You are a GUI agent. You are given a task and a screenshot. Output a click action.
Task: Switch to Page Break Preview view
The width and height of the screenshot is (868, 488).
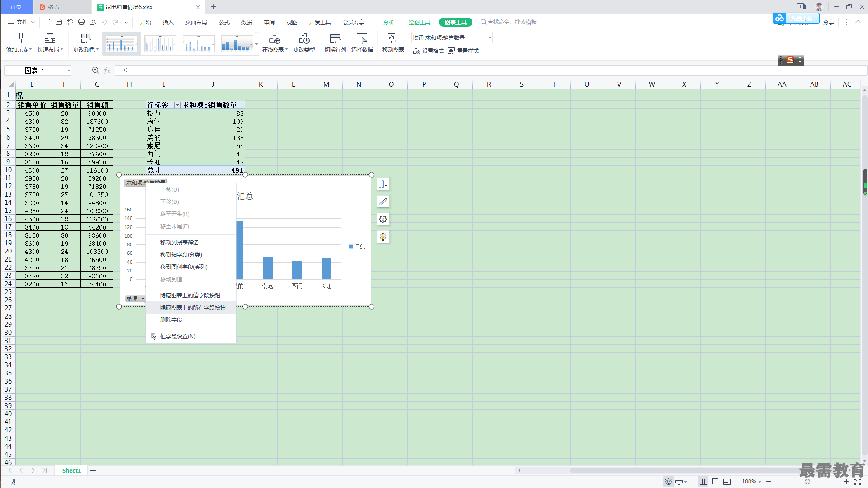coord(726,482)
